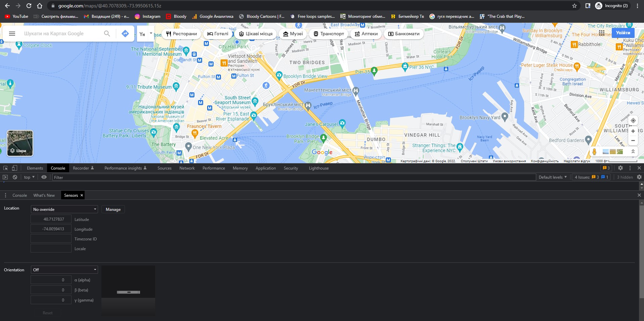Activate DevTools inspect element picker icon

click(6, 168)
